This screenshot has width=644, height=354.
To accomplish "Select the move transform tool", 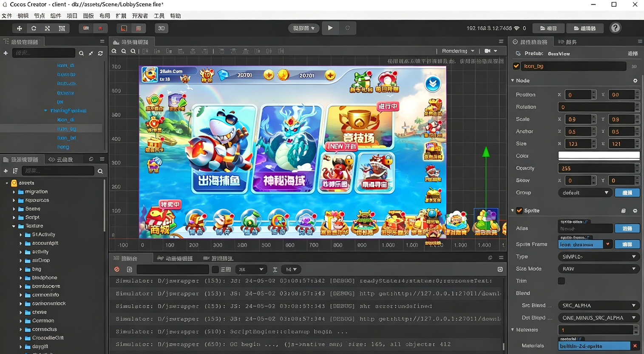I will click(19, 28).
